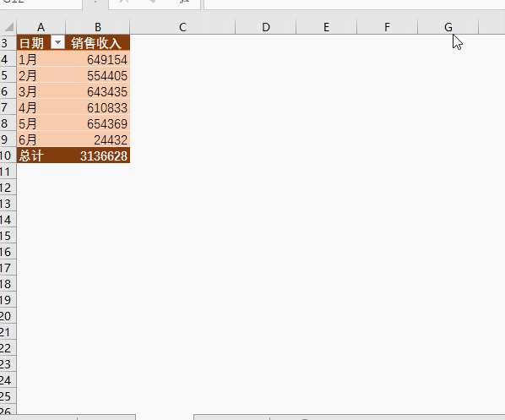The image size is (505, 420).
Task: Select column A header
Action: tap(41, 27)
